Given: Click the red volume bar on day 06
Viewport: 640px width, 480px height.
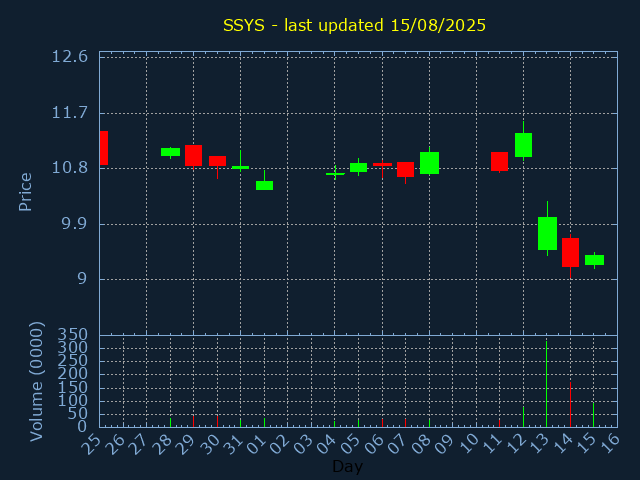Looking at the screenshot, I should [x=382, y=422].
